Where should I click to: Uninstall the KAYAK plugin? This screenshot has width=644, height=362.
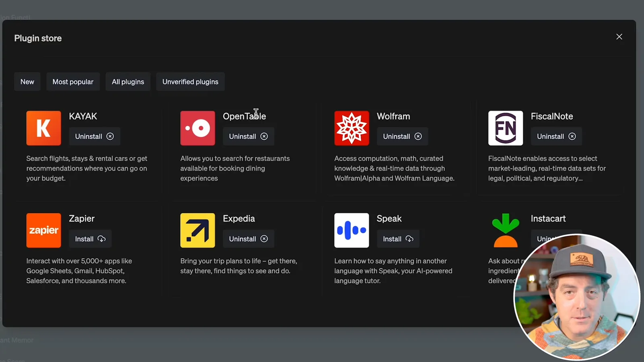(x=95, y=136)
